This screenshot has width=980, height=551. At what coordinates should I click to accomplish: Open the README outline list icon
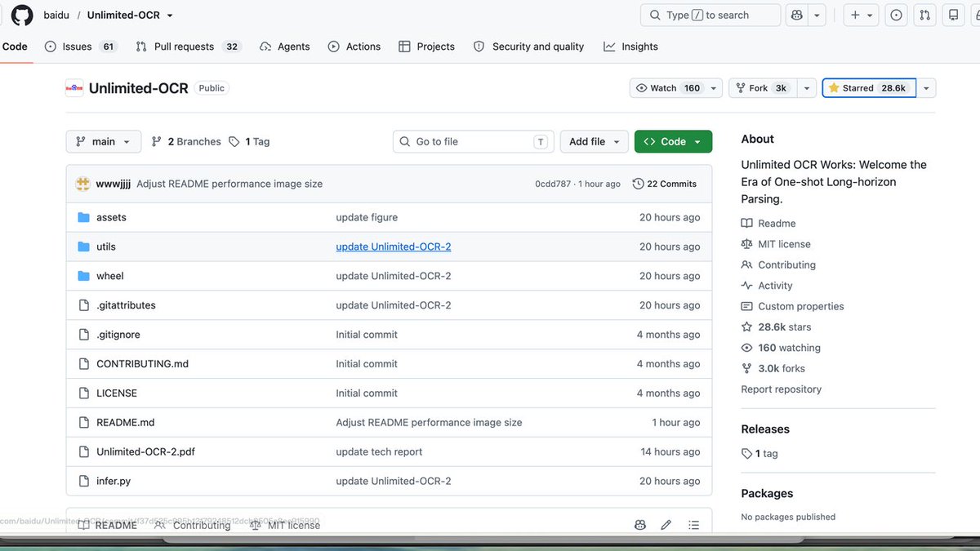(x=693, y=525)
